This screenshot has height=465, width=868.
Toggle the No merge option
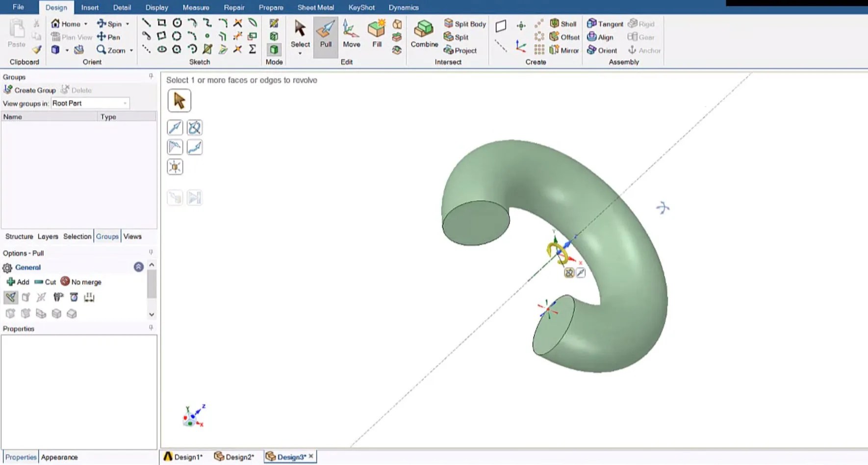(81, 282)
